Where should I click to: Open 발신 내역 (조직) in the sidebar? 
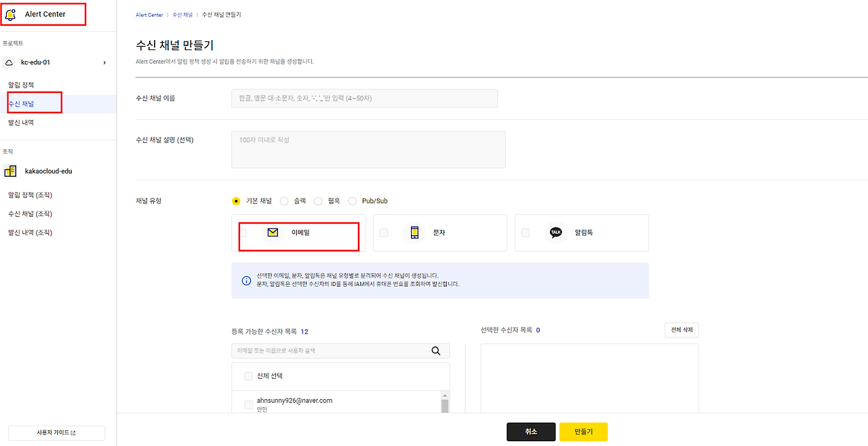point(30,232)
